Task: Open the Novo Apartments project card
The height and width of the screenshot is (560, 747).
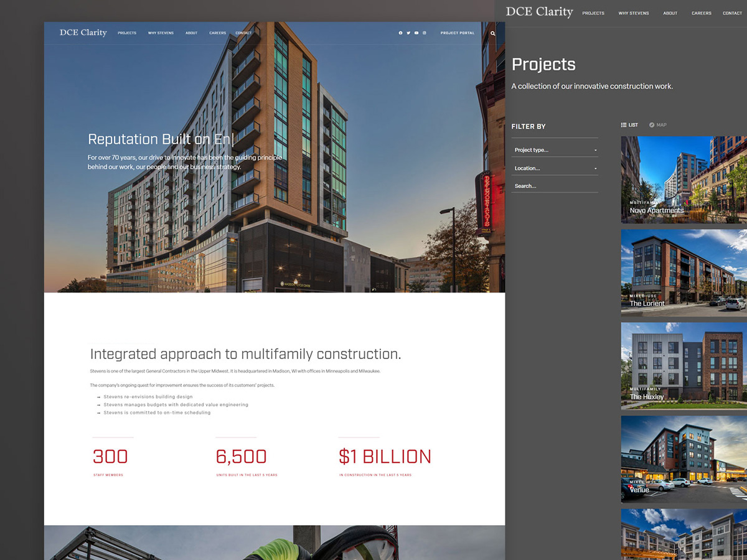Action: [684, 180]
